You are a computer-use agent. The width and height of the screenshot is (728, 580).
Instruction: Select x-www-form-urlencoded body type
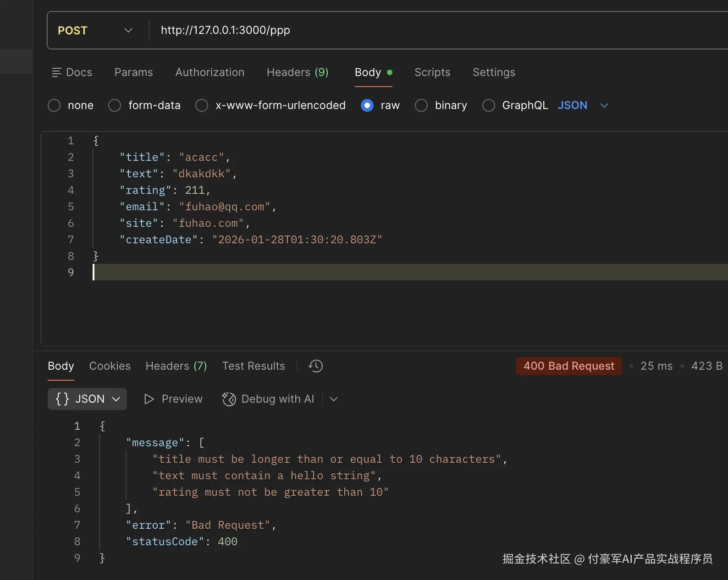[x=202, y=105]
